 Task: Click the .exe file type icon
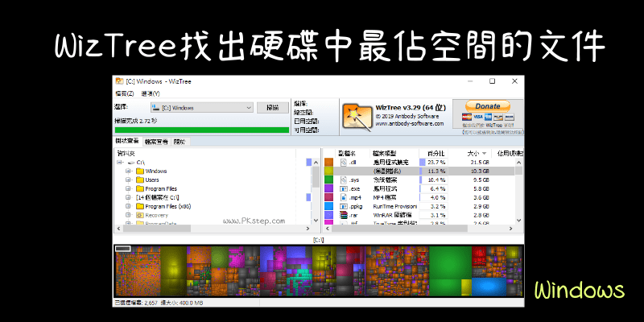coord(344,189)
